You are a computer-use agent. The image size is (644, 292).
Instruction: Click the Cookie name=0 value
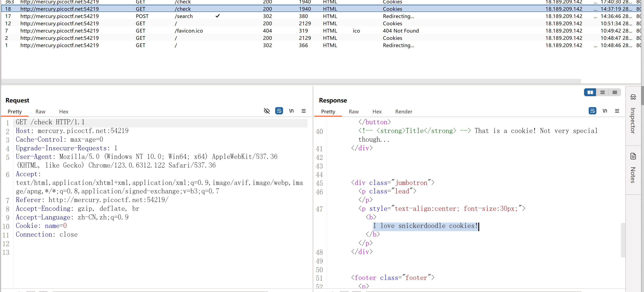pos(56,226)
